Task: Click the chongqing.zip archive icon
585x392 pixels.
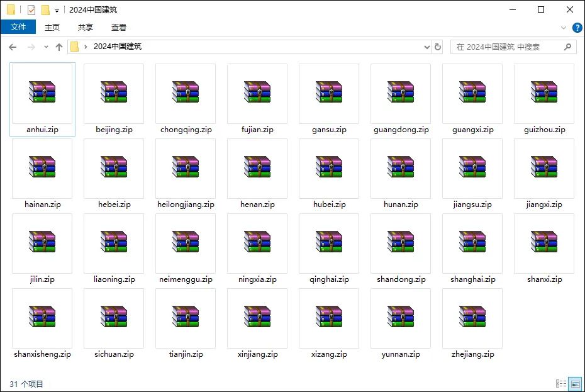Action: [186, 92]
